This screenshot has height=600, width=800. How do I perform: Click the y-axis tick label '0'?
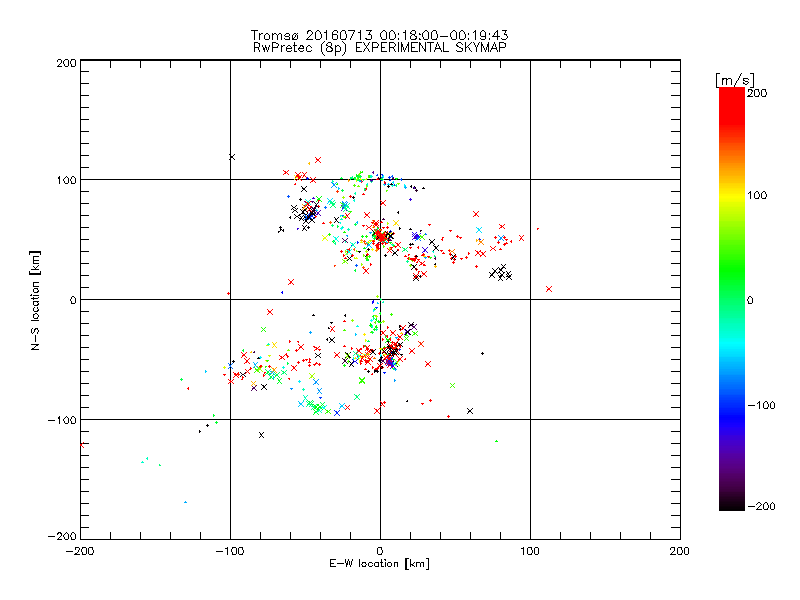tap(73, 300)
